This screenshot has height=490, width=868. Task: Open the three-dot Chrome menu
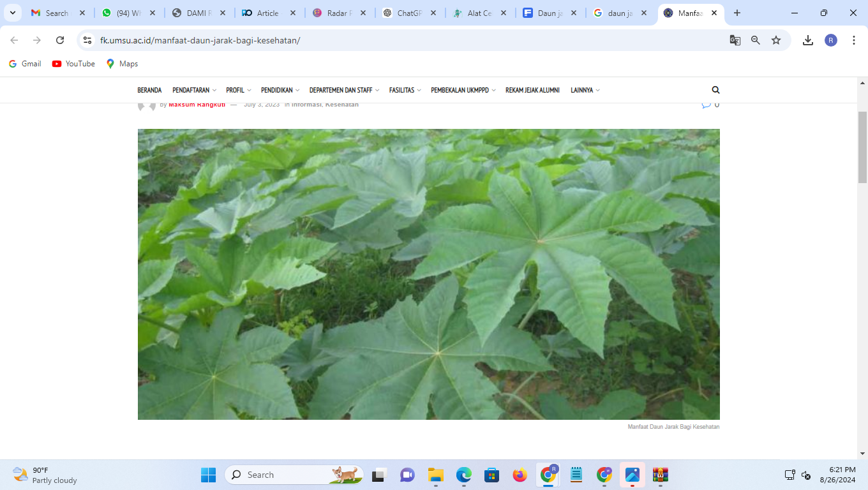click(854, 40)
